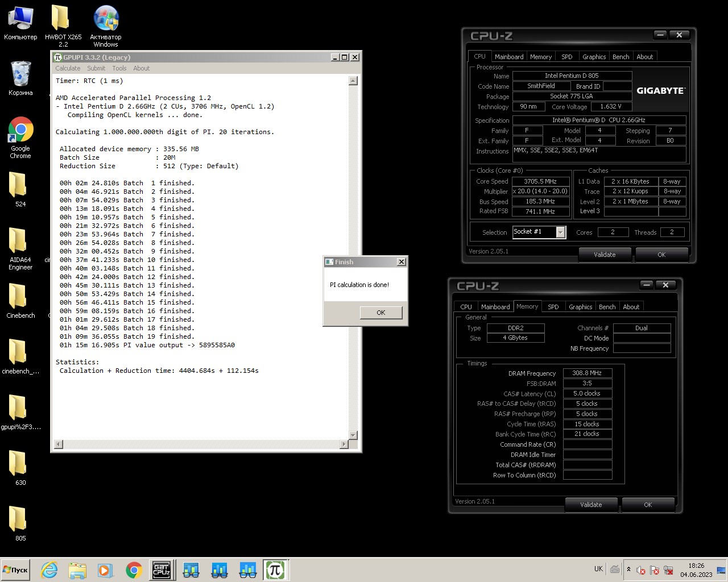This screenshot has width=728, height=582.
Task: Launch Internet Explorer from the taskbar
Action: click(49, 569)
